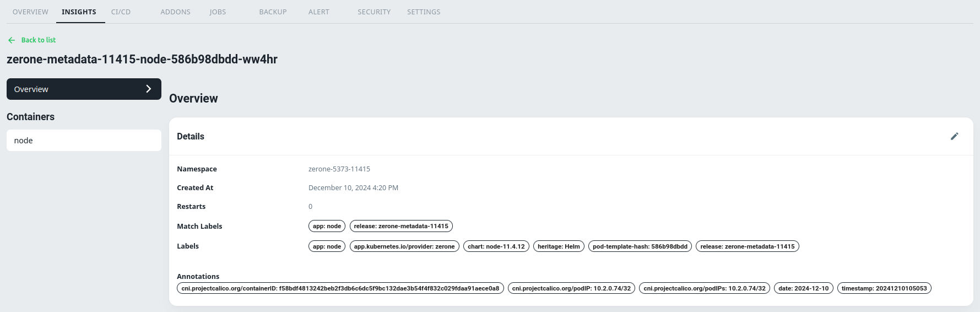This screenshot has height=312, width=980.
Task: Click the Match Labels chip release: zerone-metadata-11415
Action: point(401,226)
